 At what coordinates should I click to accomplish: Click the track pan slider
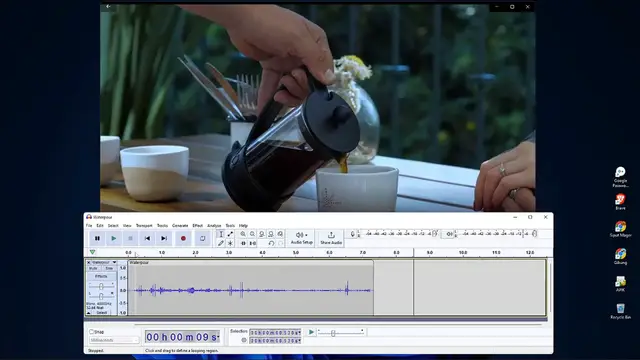(101, 296)
